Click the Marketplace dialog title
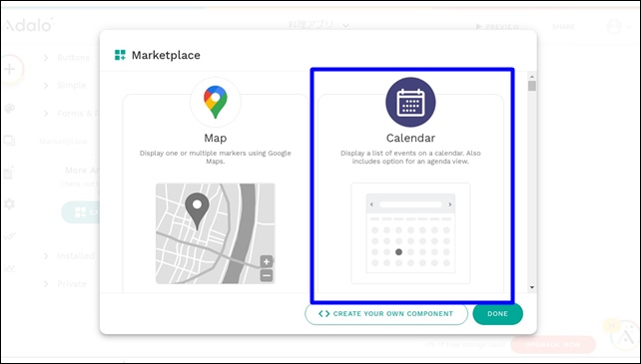The image size is (641, 364). 166,55
